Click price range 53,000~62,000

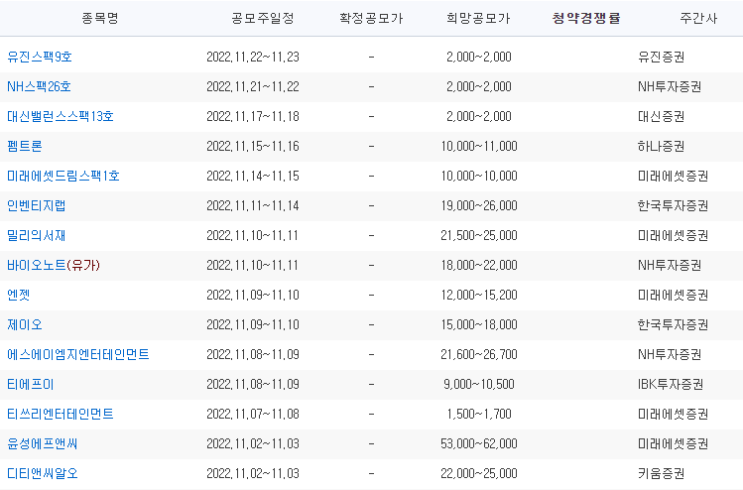pos(479,445)
